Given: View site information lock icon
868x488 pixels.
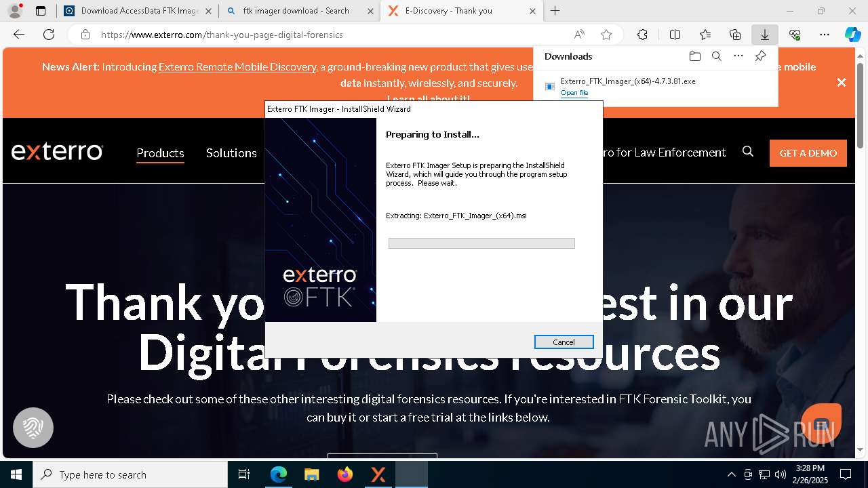Looking at the screenshot, I should [x=85, y=35].
